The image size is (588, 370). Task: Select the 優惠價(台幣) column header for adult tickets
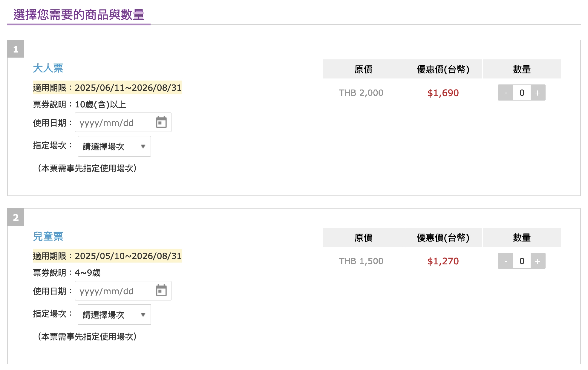coord(442,69)
